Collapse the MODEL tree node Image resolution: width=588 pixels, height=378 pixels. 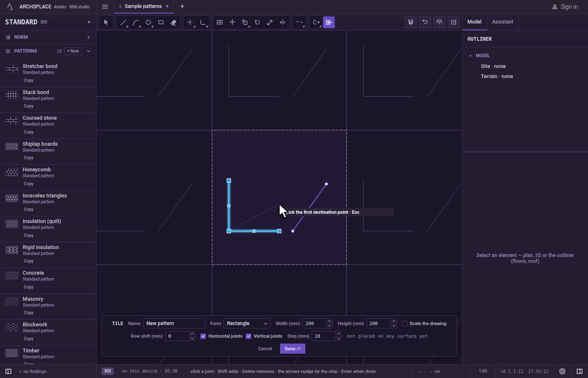470,56
